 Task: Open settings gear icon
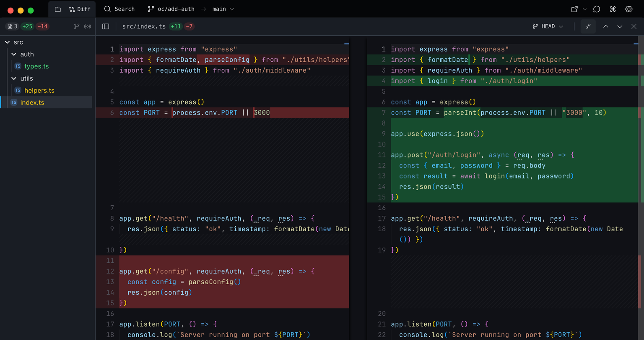pos(629,9)
